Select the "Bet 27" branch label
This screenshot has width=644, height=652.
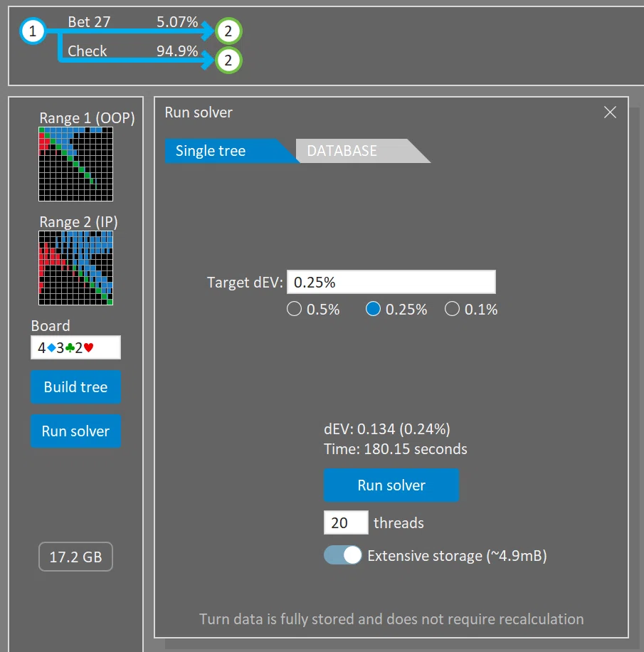click(89, 21)
